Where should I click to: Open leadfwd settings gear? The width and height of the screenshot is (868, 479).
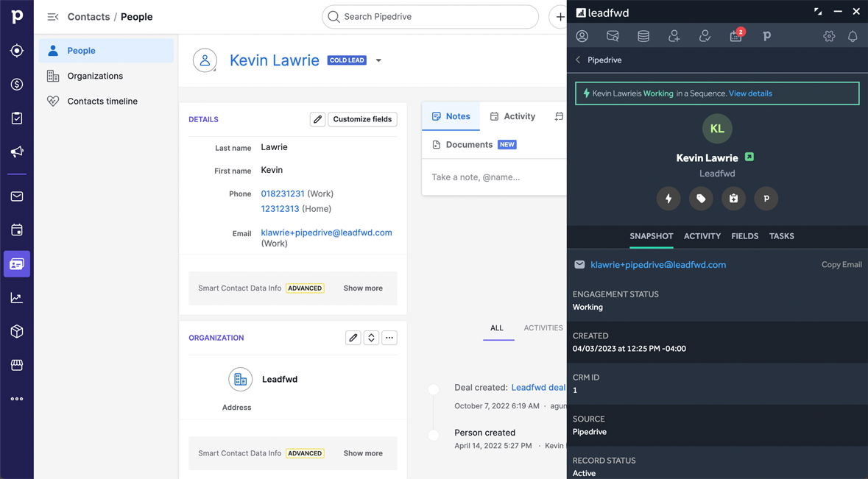[x=829, y=36]
